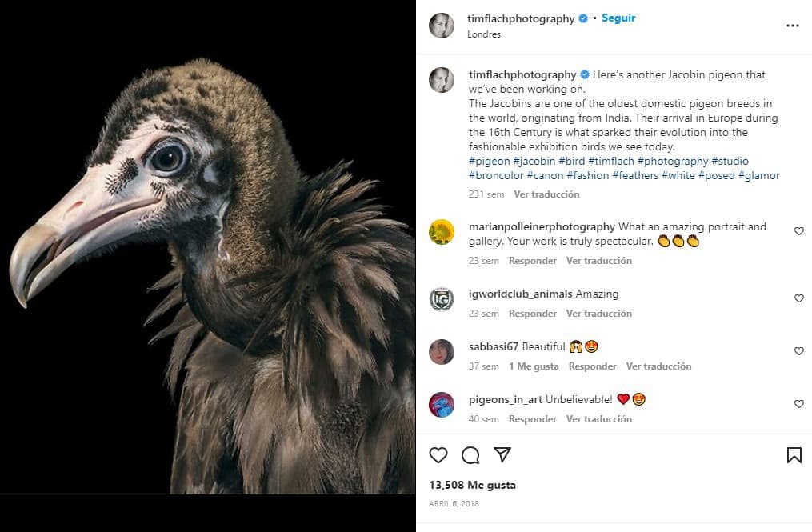Reply to sabbasi67's comment
812x532 pixels.
pyautogui.click(x=592, y=366)
